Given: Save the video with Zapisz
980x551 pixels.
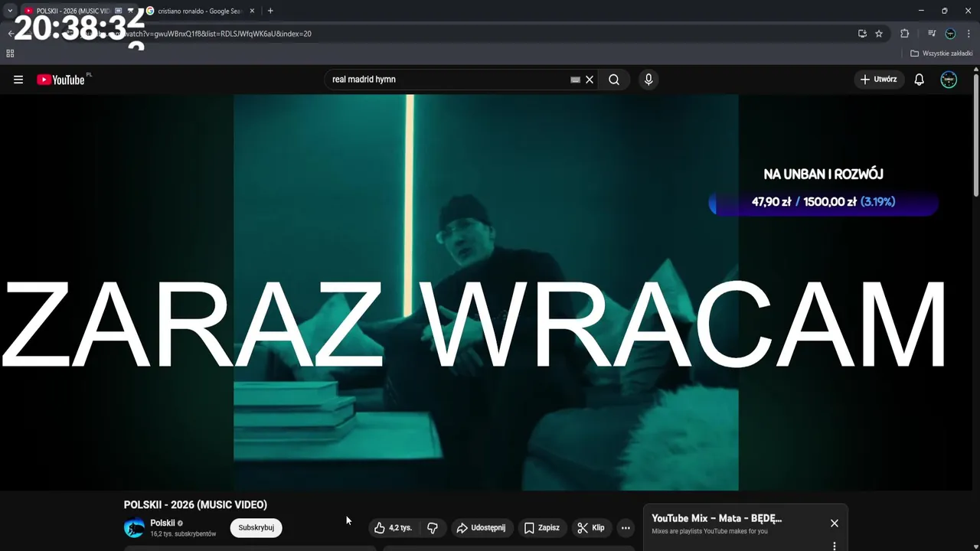Looking at the screenshot, I should [542, 527].
